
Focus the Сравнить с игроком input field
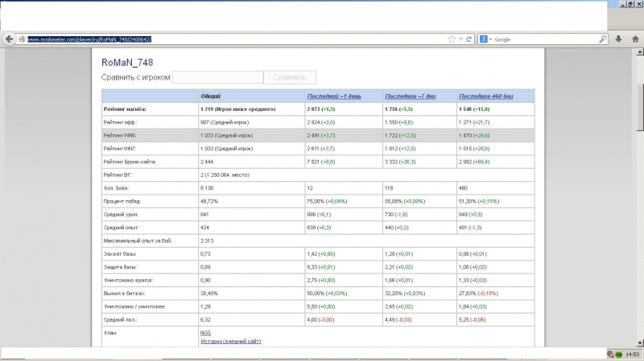(218, 77)
